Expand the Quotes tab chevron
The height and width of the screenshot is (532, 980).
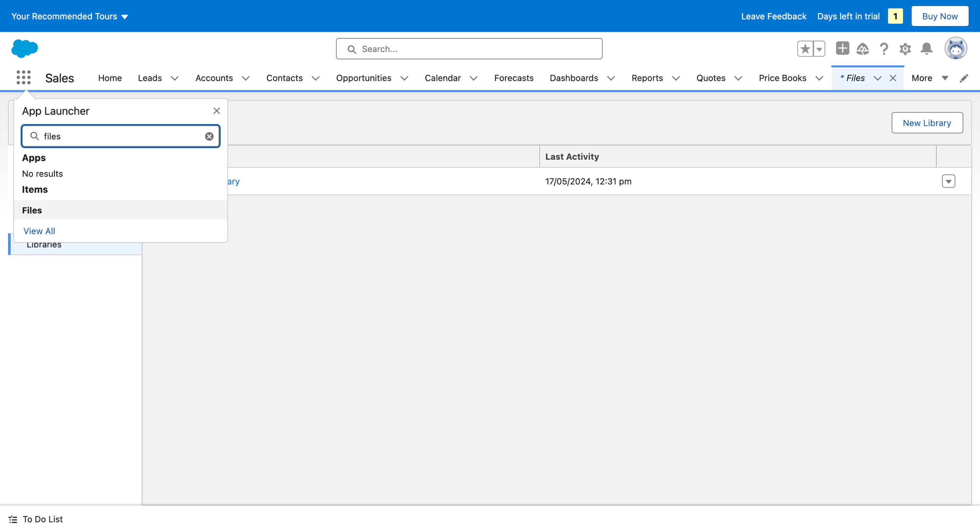[x=738, y=78]
